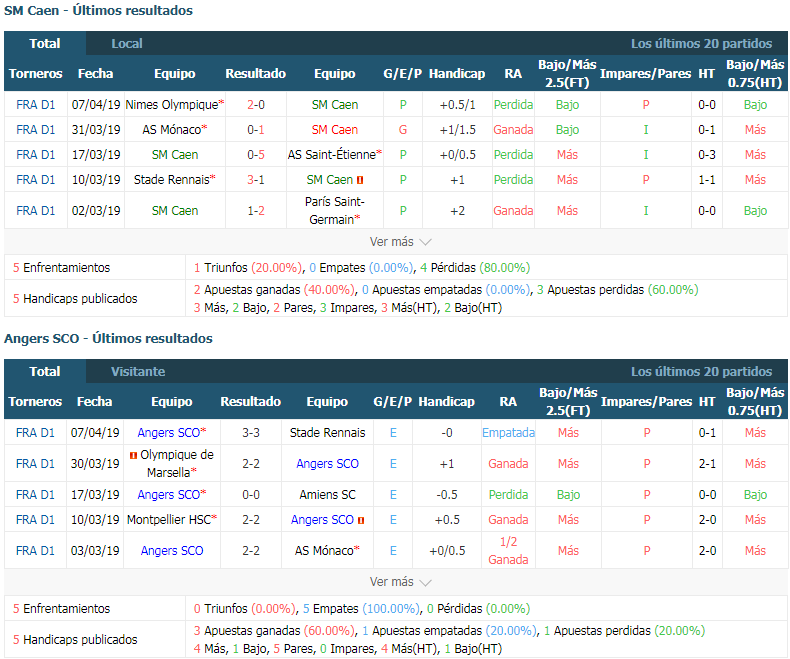Click the red card icon next to SM Caen on 10/03/19

click(x=360, y=180)
